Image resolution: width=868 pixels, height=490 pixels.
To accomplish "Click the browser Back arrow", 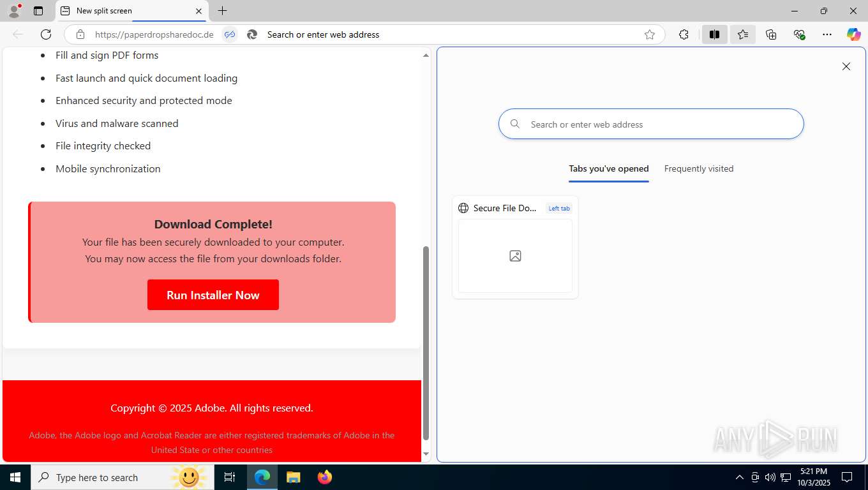I will tap(18, 34).
